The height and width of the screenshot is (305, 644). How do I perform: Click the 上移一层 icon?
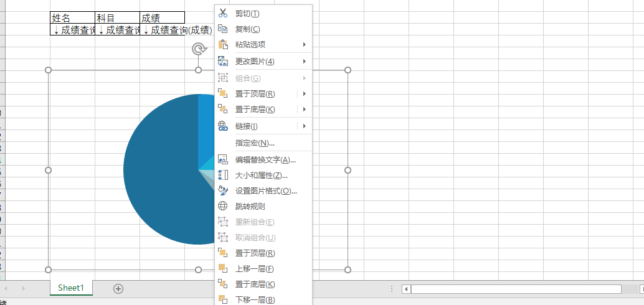(222, 268)
